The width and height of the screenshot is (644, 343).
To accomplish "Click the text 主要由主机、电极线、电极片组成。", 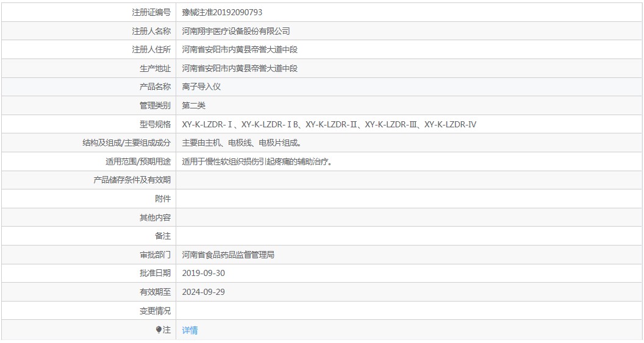I will 242,143.
